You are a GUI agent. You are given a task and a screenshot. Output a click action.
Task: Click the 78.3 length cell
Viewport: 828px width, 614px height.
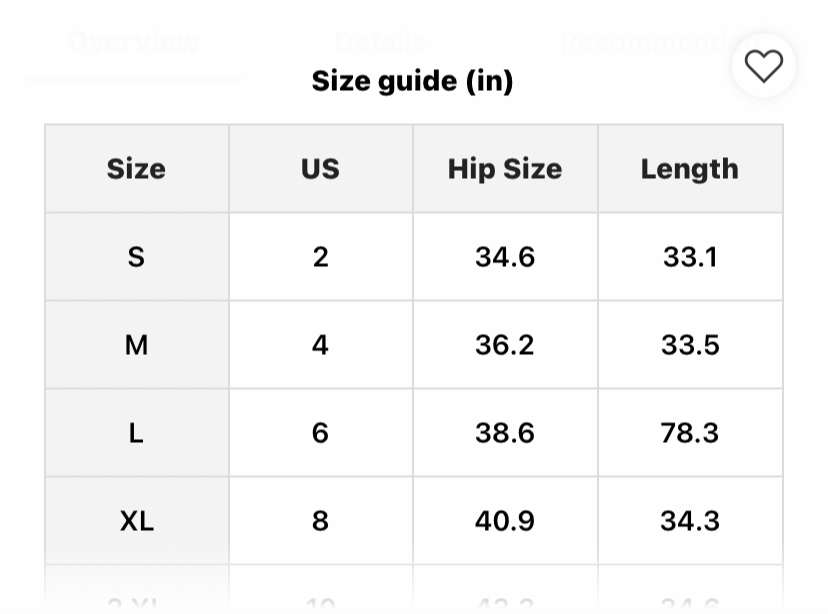pos(690,433)
